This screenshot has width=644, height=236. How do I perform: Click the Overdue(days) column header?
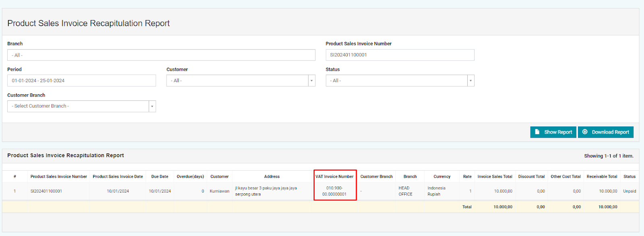(190, 176)
